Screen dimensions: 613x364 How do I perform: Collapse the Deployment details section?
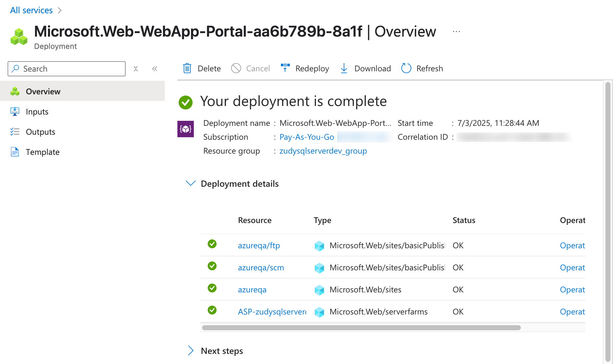[x=191, y=183]
